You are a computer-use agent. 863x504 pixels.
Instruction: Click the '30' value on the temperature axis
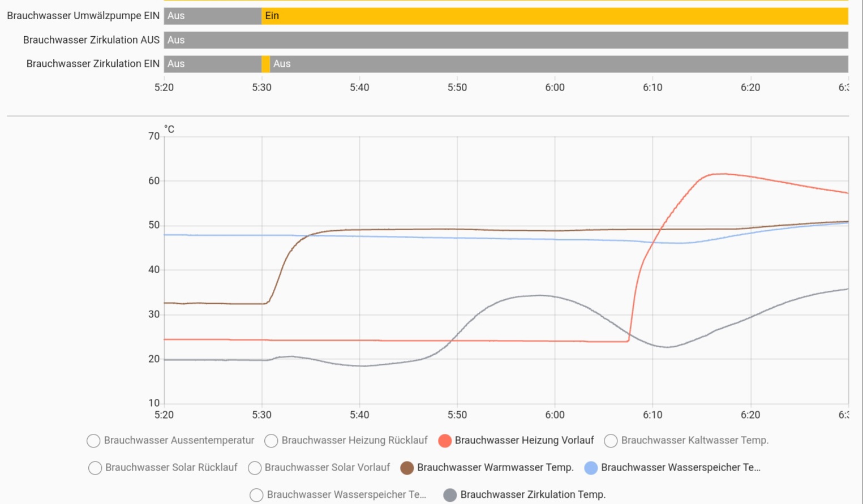154,315
